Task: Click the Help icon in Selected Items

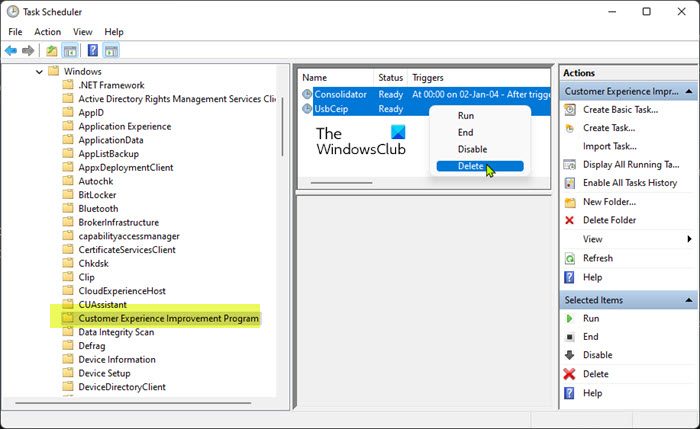Action: pyautogui.click(x=569, y=393)
